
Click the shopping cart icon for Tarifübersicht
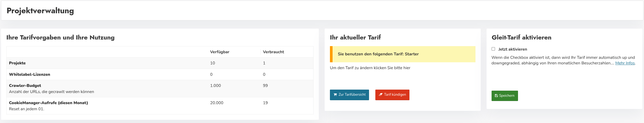pos(335,95)
